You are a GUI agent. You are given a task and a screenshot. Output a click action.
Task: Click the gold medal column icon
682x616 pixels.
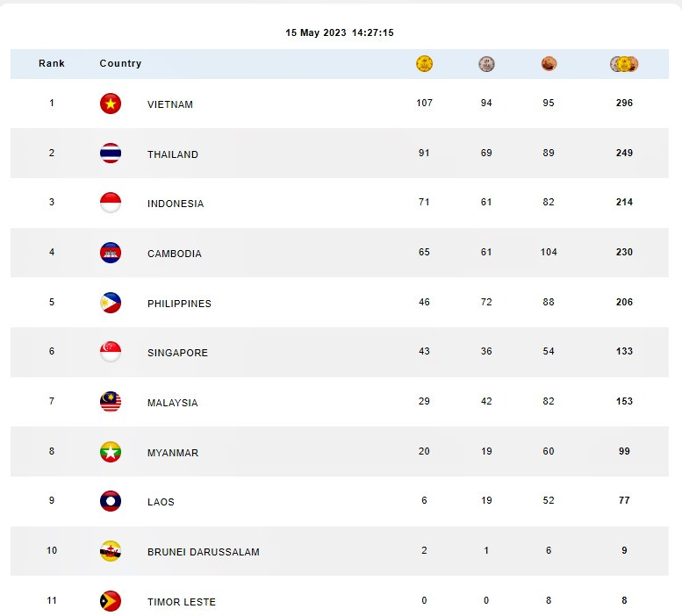pyautogui.click(x=425, y=64)
